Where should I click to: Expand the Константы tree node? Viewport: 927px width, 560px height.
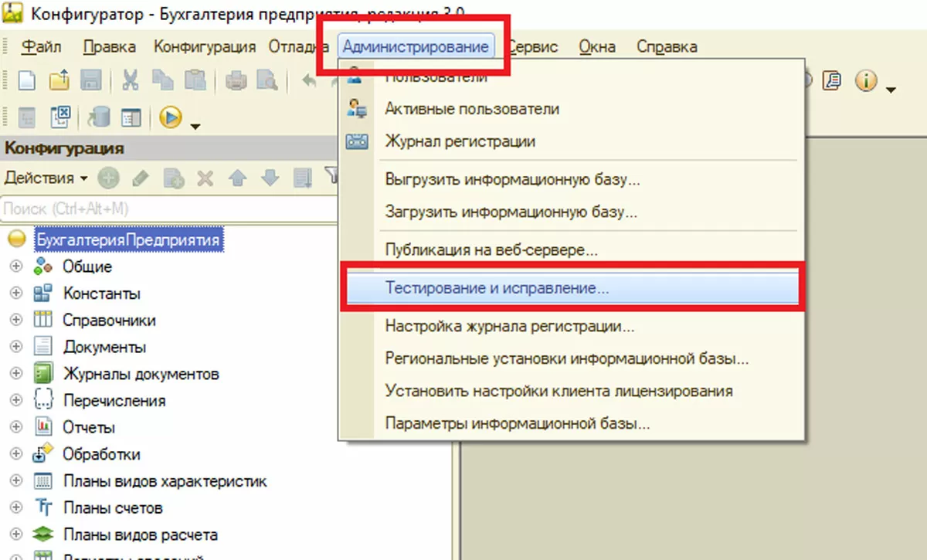15,294
